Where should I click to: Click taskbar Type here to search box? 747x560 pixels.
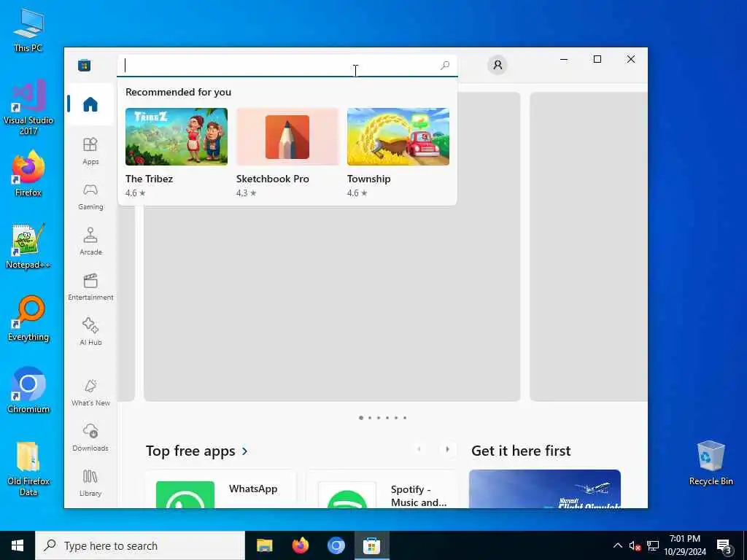tap(140, 545)
